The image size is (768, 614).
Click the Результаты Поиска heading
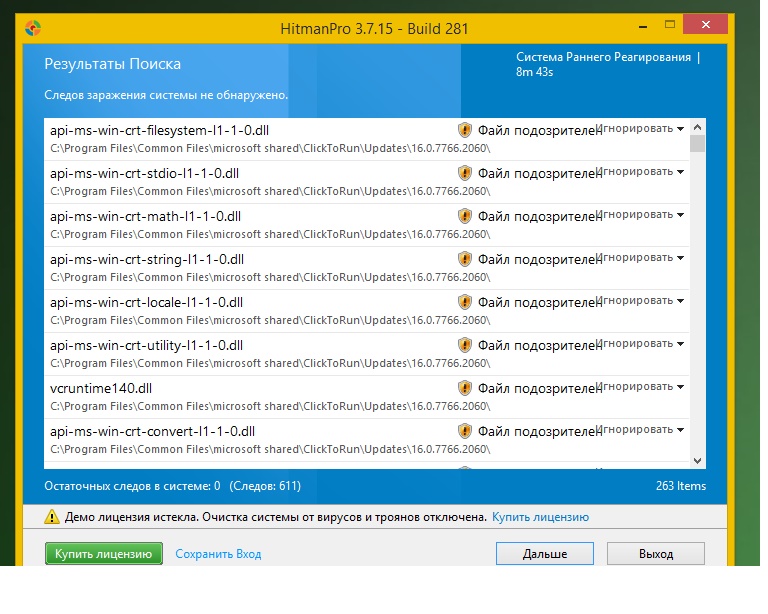[113, 64]
